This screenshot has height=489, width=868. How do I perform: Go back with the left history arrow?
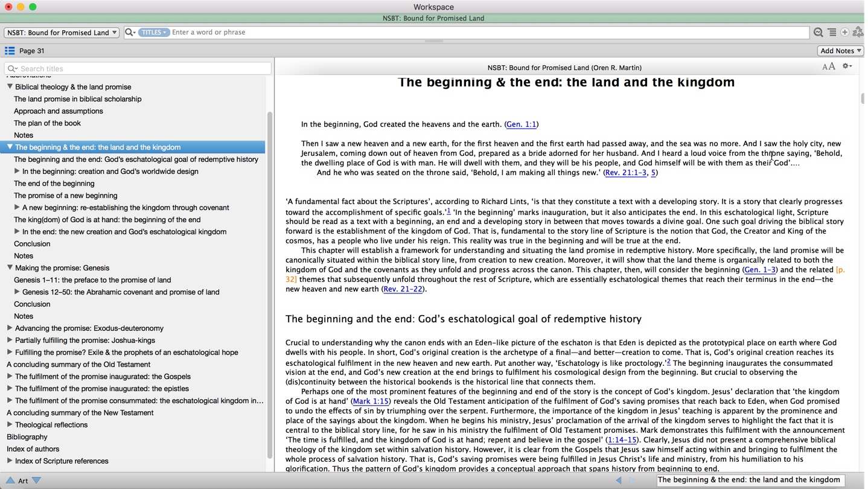[619, 481]
